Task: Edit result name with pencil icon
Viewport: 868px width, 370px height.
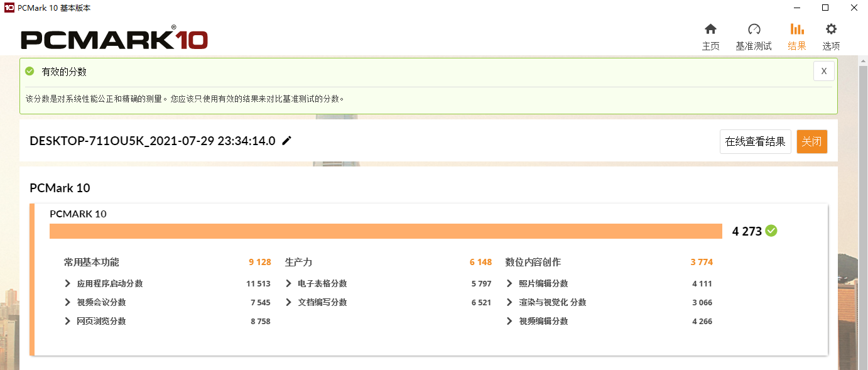Action: coord(286,141)
